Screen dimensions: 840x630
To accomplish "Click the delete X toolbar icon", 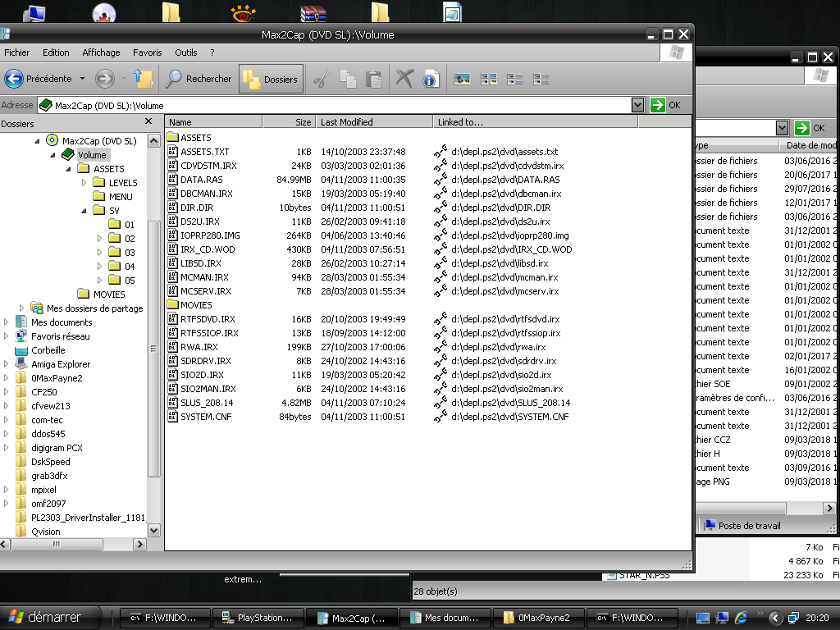I will click(x=404, y=79).
